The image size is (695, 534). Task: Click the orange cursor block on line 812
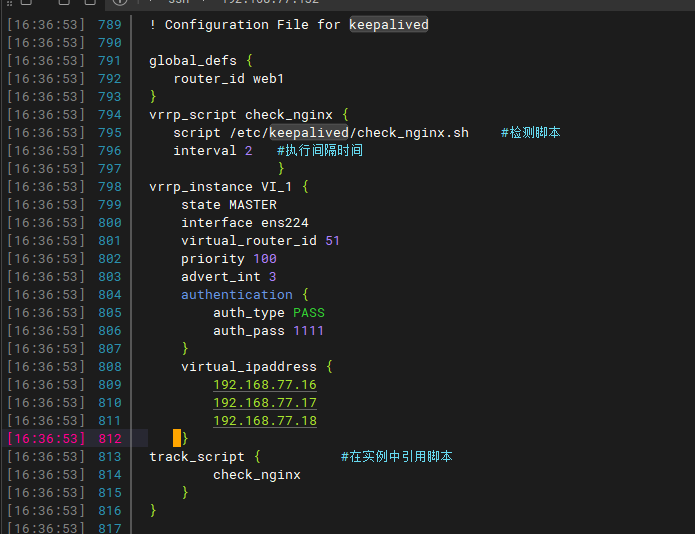tap(177, 438)
